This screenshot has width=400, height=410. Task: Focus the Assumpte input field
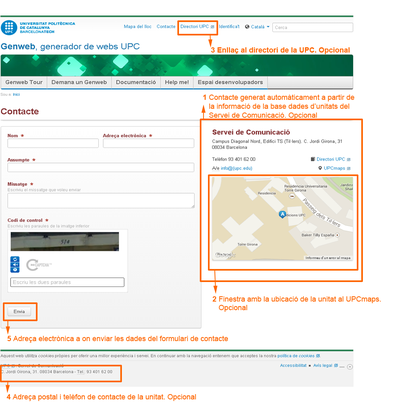tap(101, 167)
